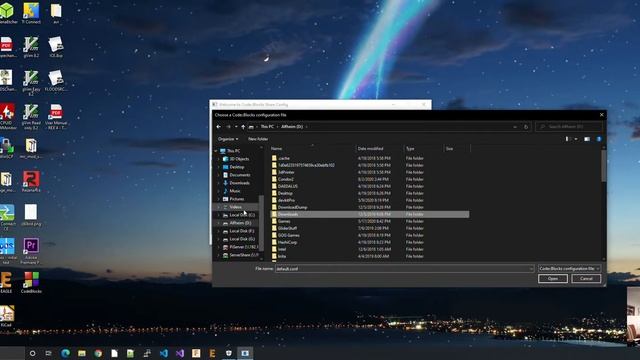
Task: Open Recent locations dropdown in dialog
Action: (236, 127)
